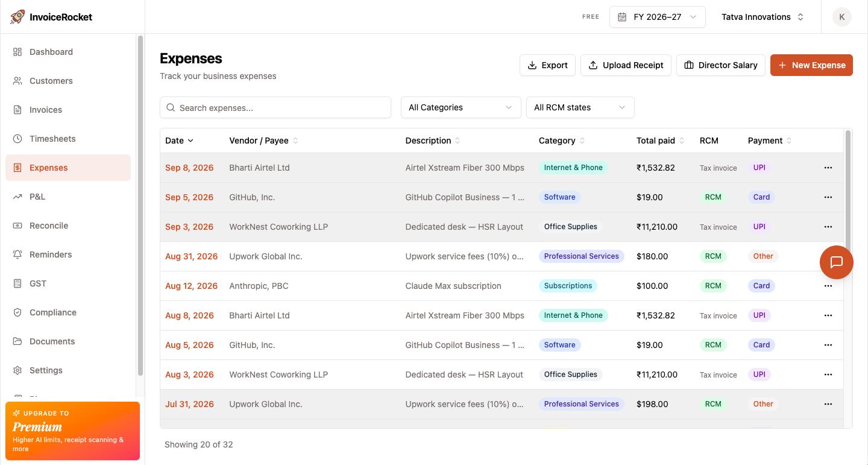This screenshot has width=868, height=465.
Task: Sort by Total paid column
Action: [x=661, y=141]
